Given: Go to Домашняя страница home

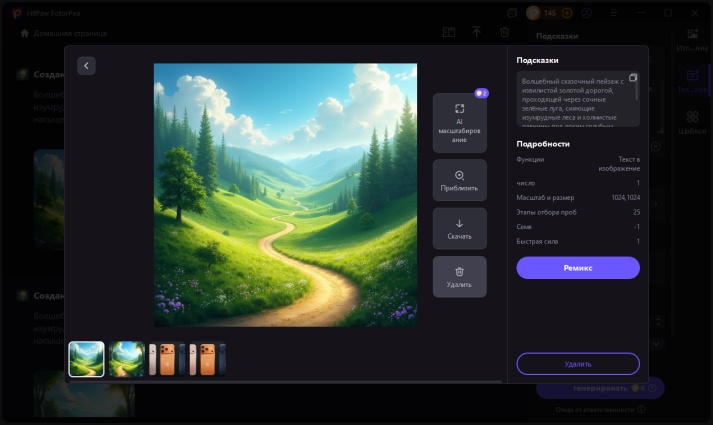Looking at the screenshot, I should coord(63,33).
